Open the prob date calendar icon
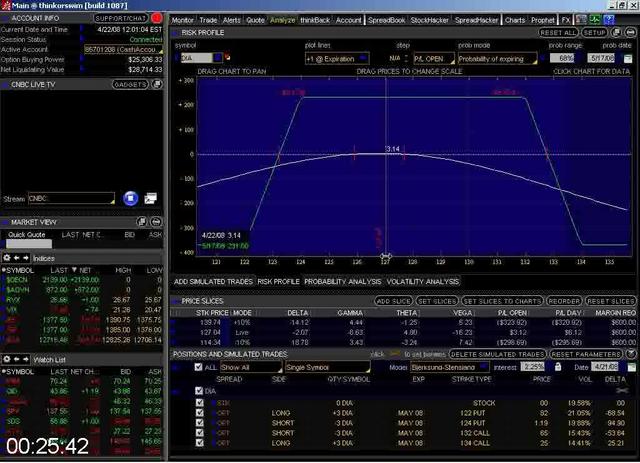Screen dimensions: 640x463 [628, 59]
